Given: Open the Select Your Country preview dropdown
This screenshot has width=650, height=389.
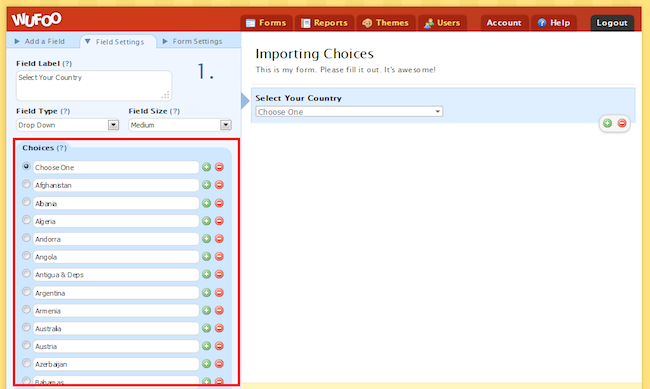Looking at the screenshot, I should tap(349, 112).
